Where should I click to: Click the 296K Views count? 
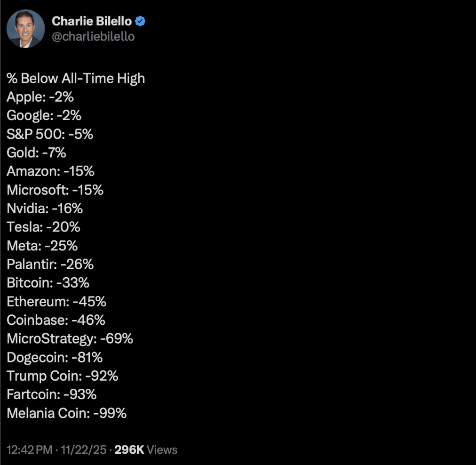click(x=146, y=449)
